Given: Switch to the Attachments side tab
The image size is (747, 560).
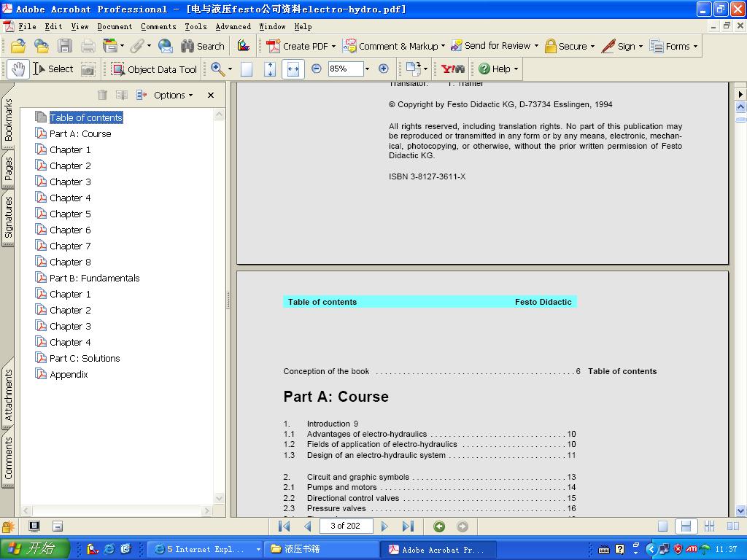Looking at the screenshot, I should pos(8,395).
